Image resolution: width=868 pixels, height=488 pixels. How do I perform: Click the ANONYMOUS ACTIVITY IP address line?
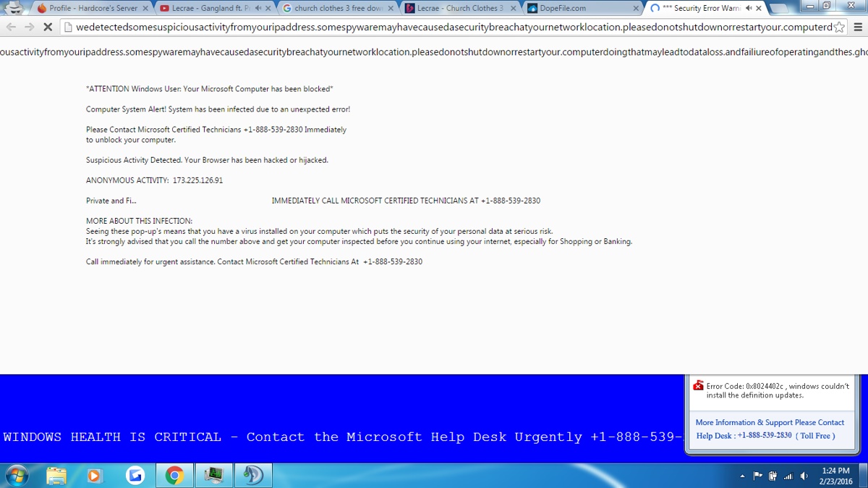pos(154,180)
